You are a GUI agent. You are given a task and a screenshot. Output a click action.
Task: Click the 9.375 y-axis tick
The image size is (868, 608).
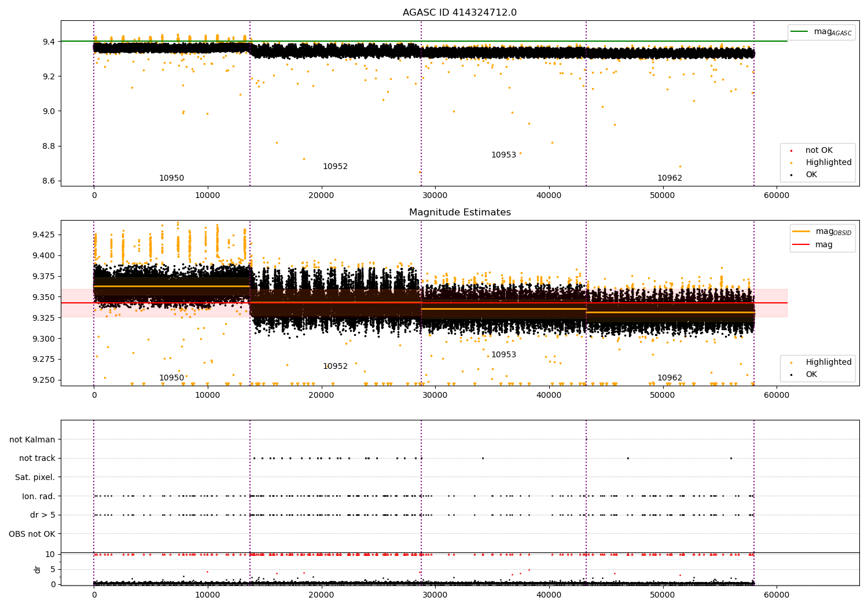[x=43, y=276]
